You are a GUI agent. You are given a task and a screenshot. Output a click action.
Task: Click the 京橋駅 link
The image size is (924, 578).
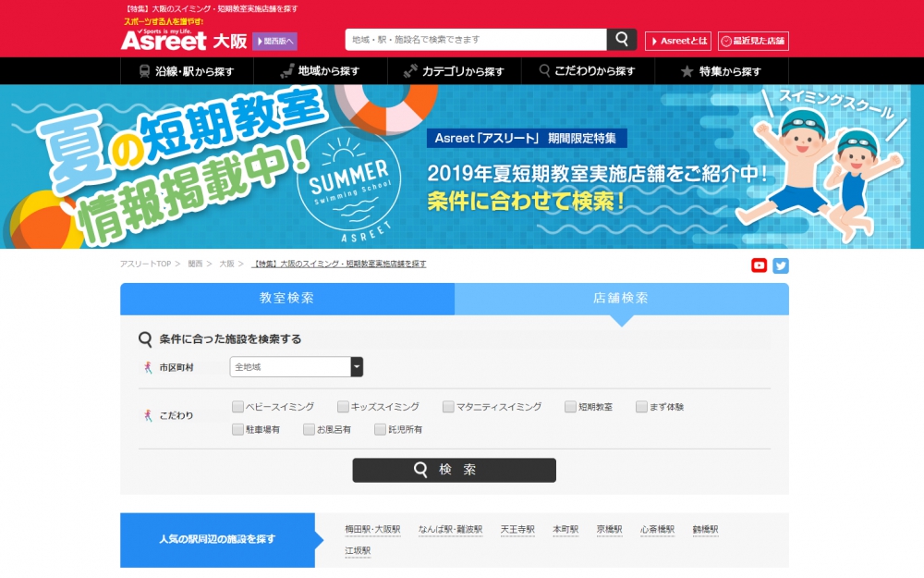tap(609, 530)
